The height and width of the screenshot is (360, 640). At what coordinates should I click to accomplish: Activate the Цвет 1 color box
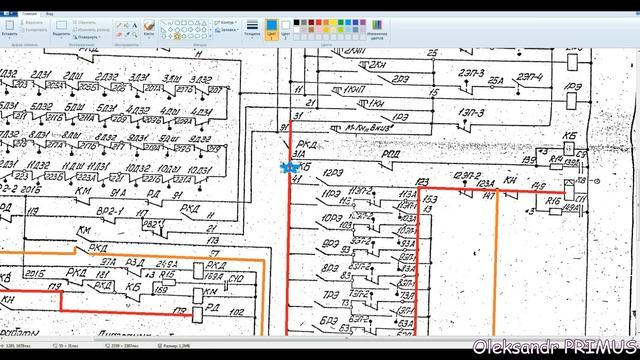pos(271,29)
